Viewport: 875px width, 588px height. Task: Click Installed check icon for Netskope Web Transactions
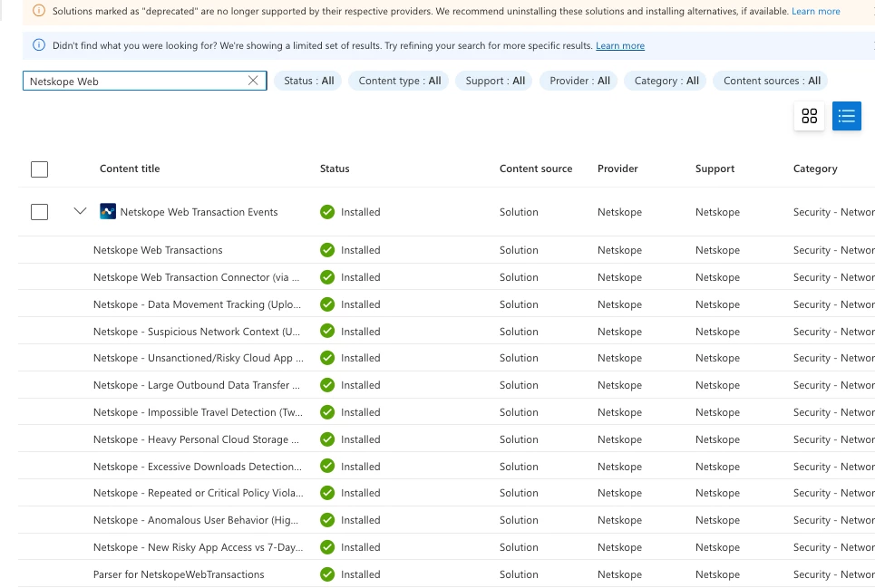pos(327,250)
